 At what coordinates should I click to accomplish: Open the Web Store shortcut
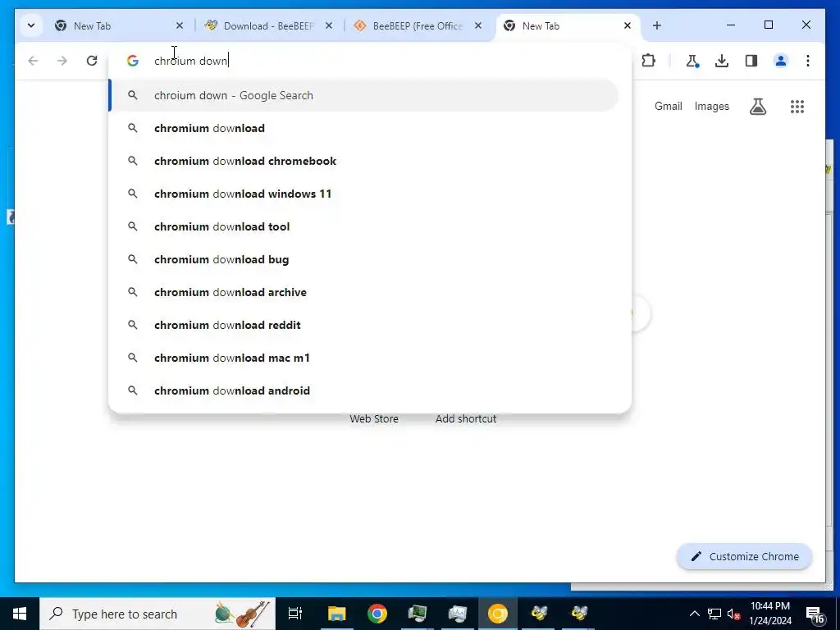374,418
